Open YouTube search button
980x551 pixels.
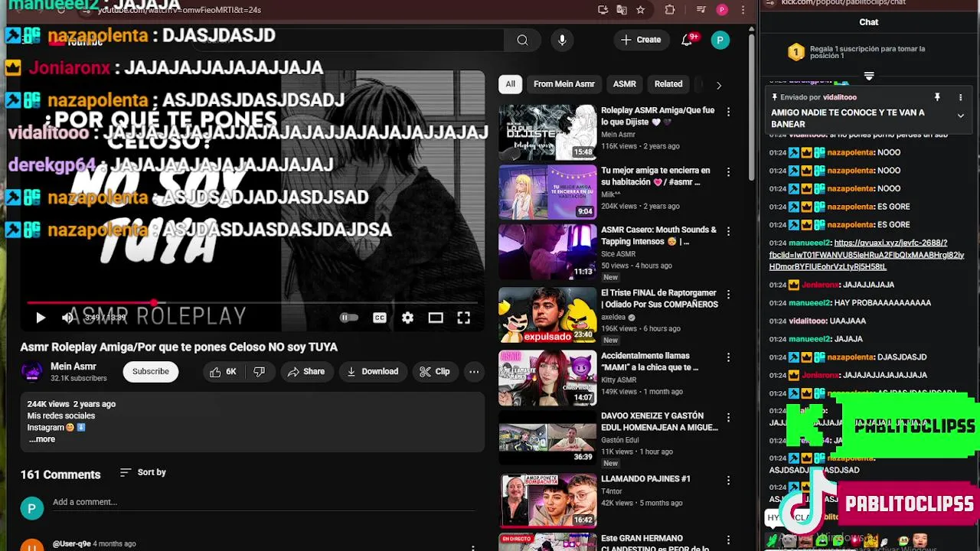522,40
